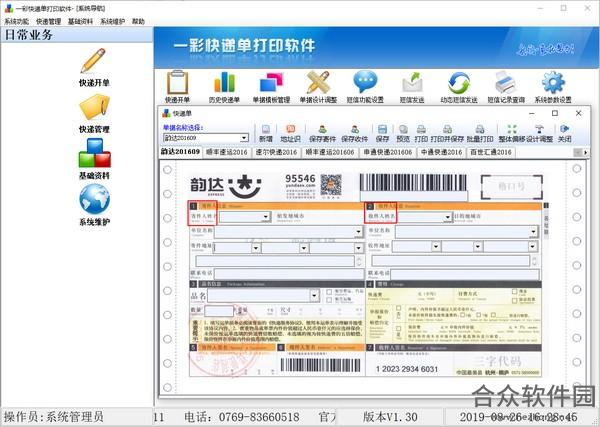Click 短信发送 envelope icon
This screenshot has height=427, width=600.
[412, 82]
